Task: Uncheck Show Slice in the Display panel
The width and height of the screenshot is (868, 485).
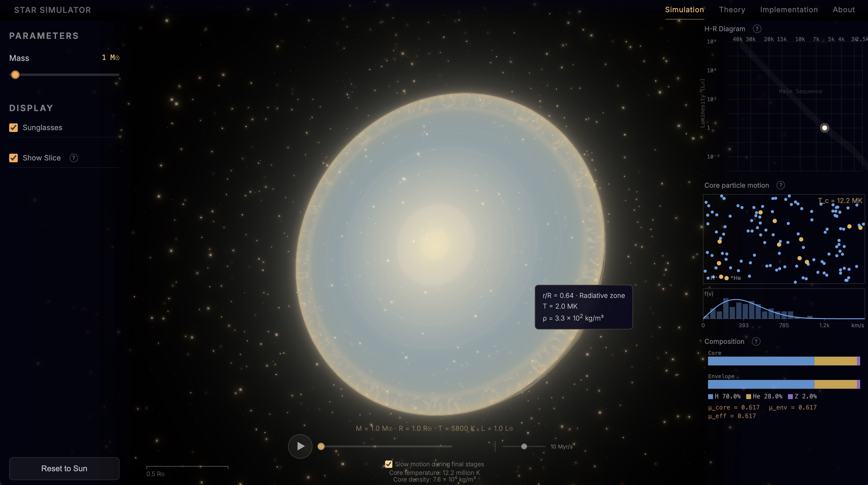Action: [x=13, y=158]
